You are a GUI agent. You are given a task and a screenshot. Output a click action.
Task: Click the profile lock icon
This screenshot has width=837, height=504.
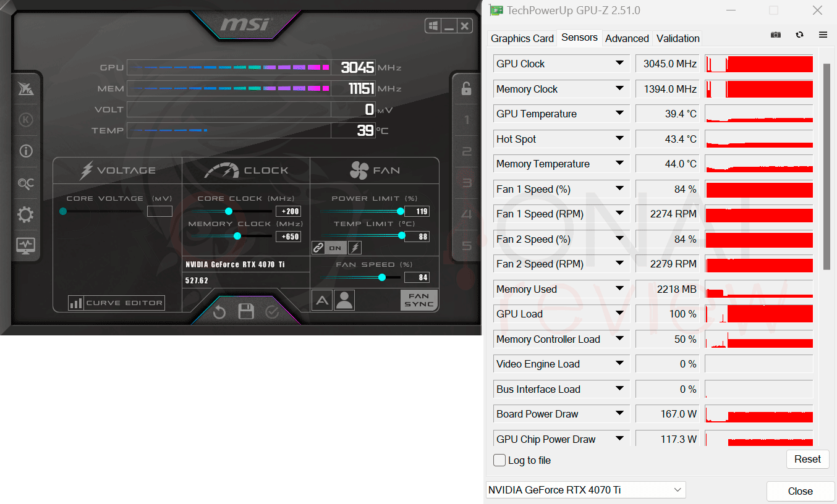click(467, 88)
